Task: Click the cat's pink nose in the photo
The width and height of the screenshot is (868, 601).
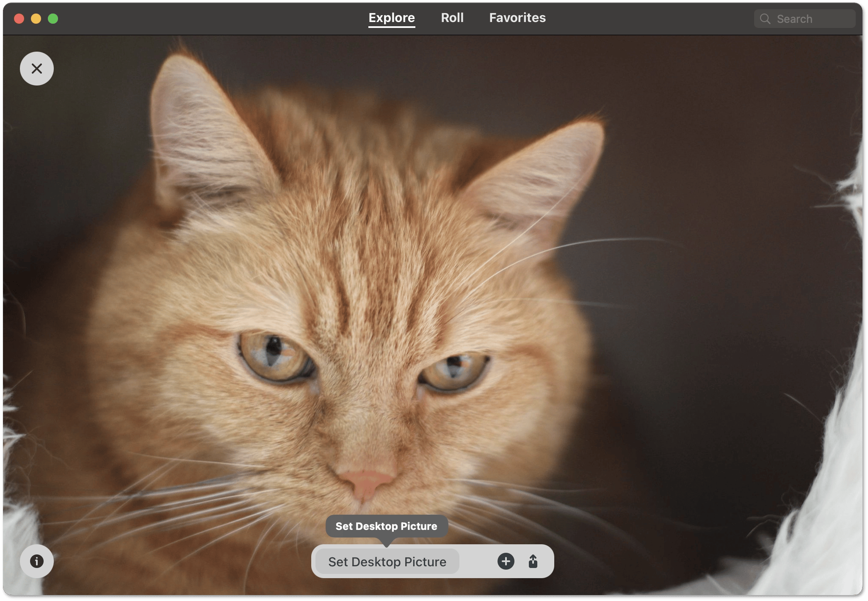Action: pyautogui.click(x=367, y=482)
